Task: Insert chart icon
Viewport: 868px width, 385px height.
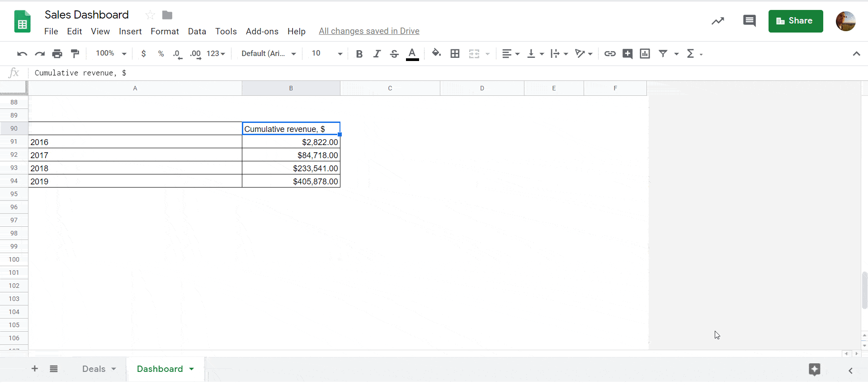Action: point(645,54)
